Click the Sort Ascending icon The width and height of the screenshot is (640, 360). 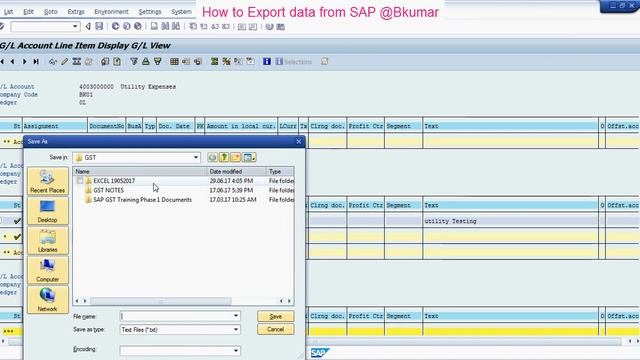pyautogui.click(x=146, y=62)
